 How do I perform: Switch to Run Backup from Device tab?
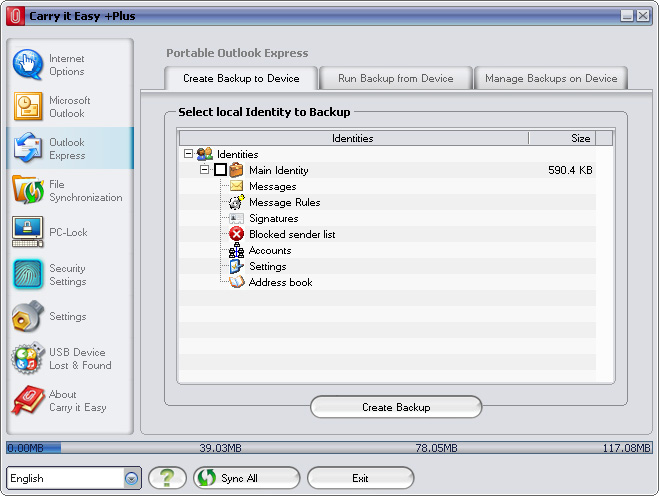point(395,78)
